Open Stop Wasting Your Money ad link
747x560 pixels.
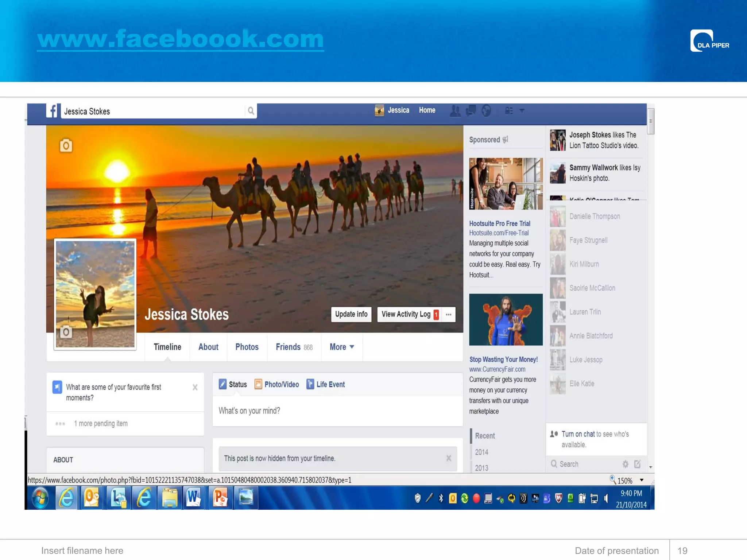click(x=503, y=359)
